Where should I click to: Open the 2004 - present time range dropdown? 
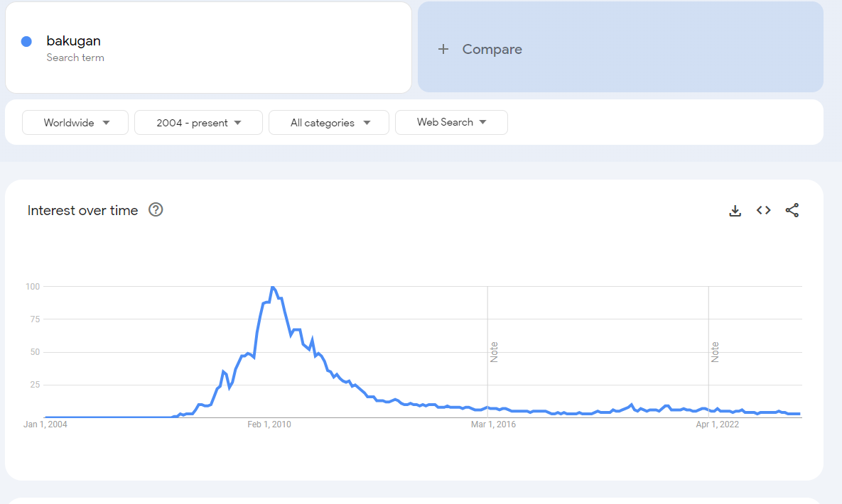(198, 122)
